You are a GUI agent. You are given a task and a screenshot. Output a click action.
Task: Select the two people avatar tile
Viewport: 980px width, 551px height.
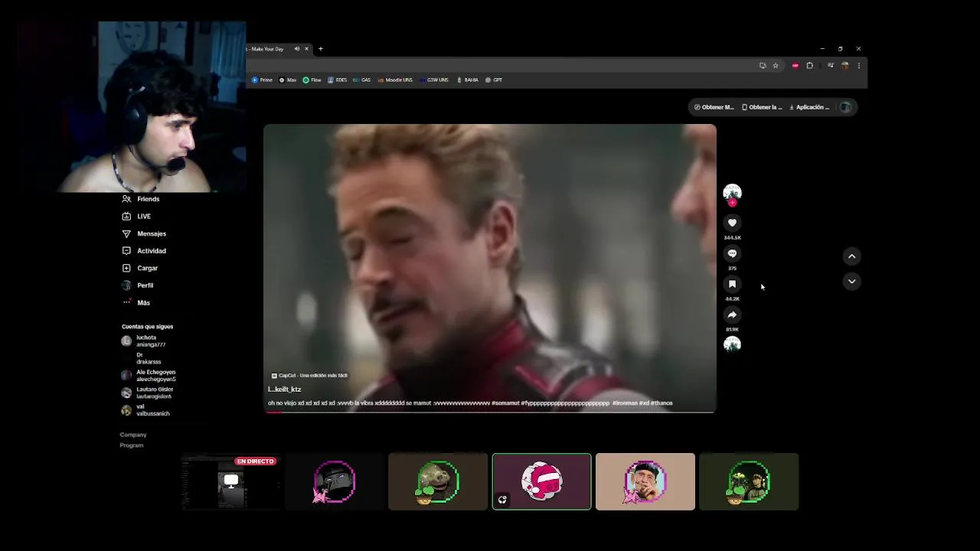(x=749, y=482)
